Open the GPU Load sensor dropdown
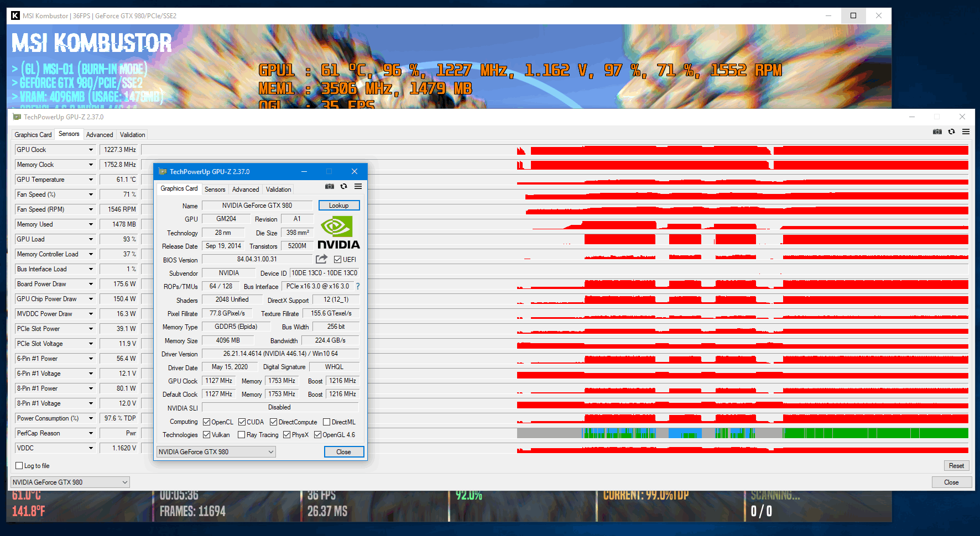980x536 pixels. pos(91,239)
